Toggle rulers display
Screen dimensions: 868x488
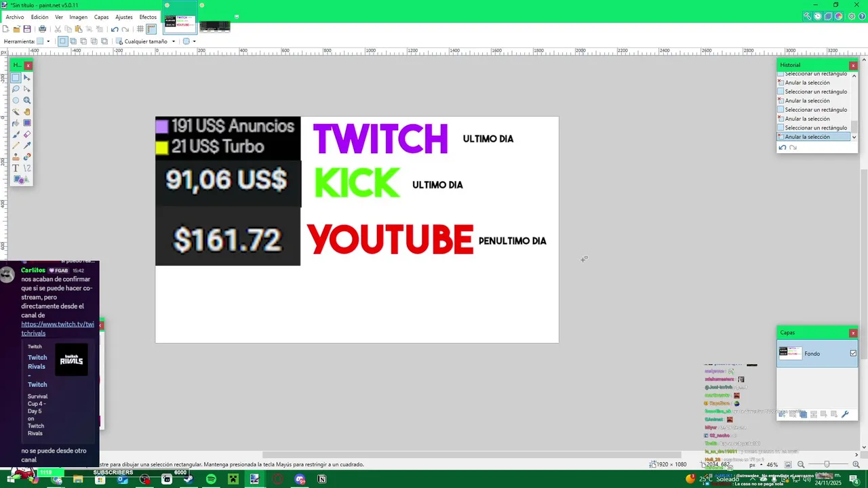[151, 29]
